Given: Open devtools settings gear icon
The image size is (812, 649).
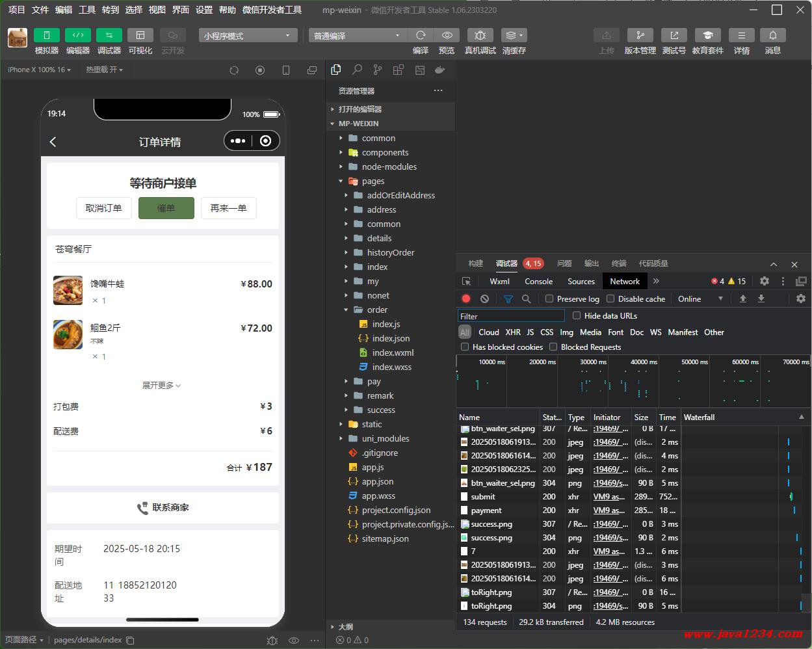Looking at the screenshot, I should coord(765,282).
